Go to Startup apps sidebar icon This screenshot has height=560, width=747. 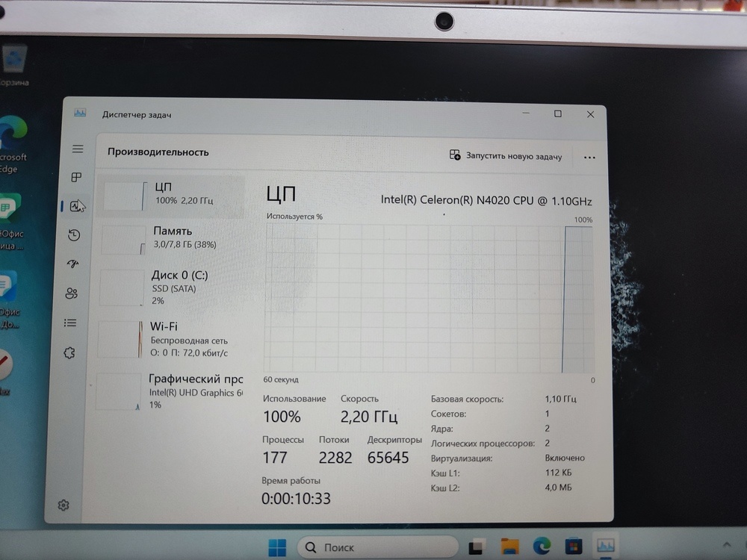(72, 264)
